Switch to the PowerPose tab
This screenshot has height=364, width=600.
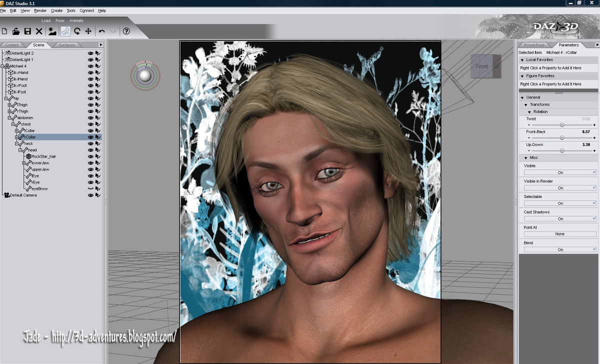point(534,45)
